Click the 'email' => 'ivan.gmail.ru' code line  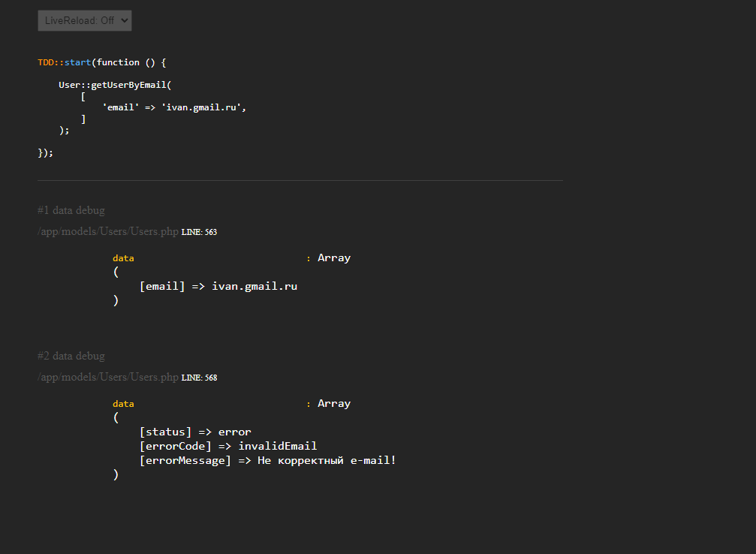click(174, 107)
